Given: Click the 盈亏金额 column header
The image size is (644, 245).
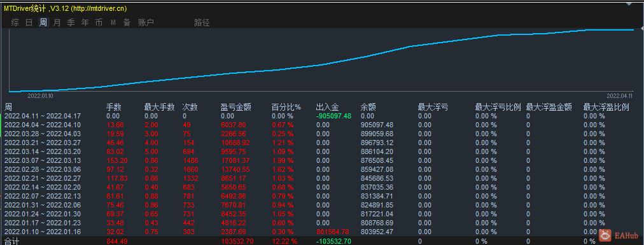Looking at the screenshot, I should 235,108.
